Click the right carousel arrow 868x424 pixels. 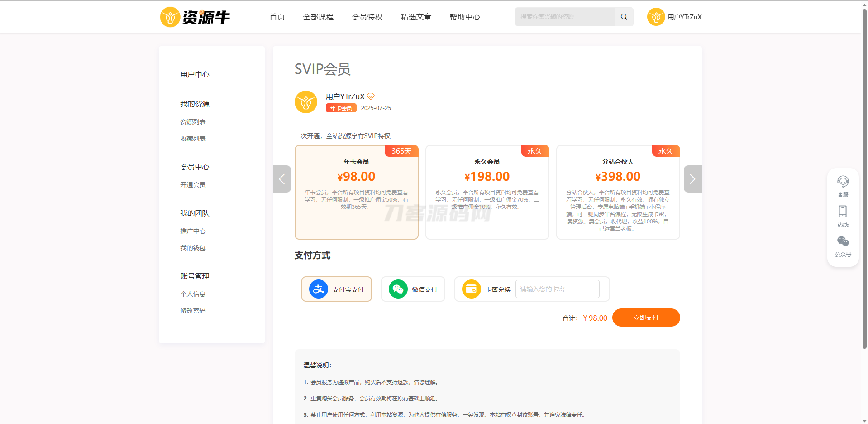[x=692, y=179]
